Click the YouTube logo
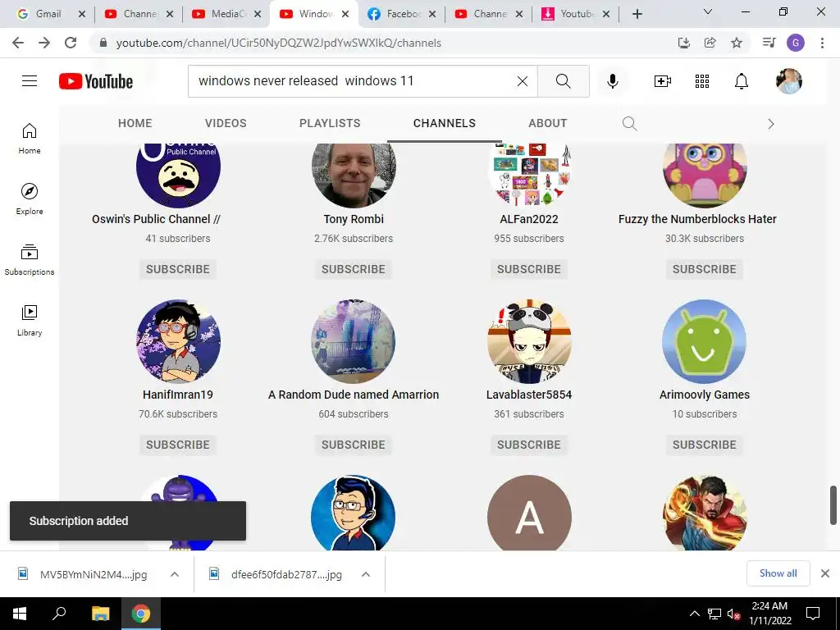 pyautogui.click(x=96, y=81)
